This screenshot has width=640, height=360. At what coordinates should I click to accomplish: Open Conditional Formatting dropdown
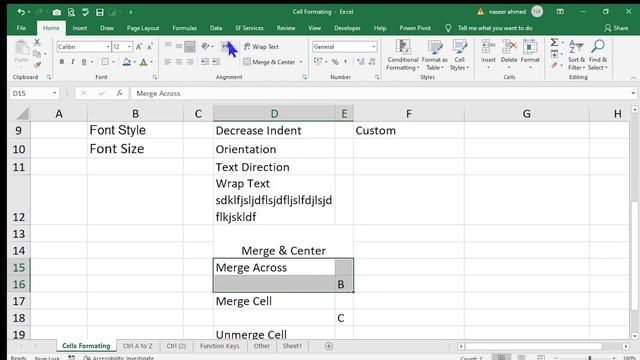tap(402, 55)
